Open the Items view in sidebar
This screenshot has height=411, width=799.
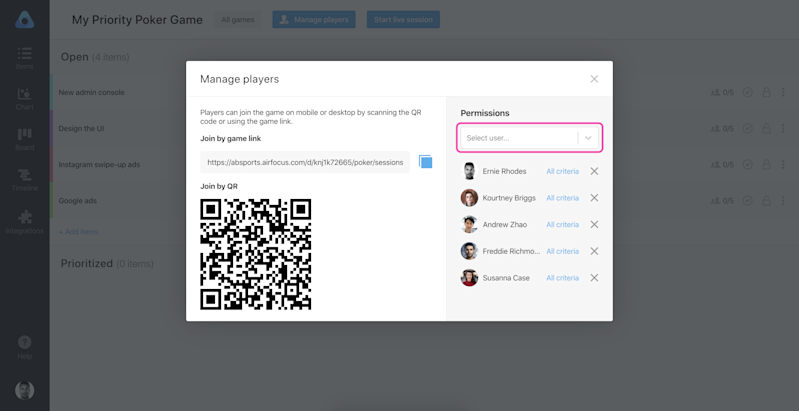coord(24,58)
